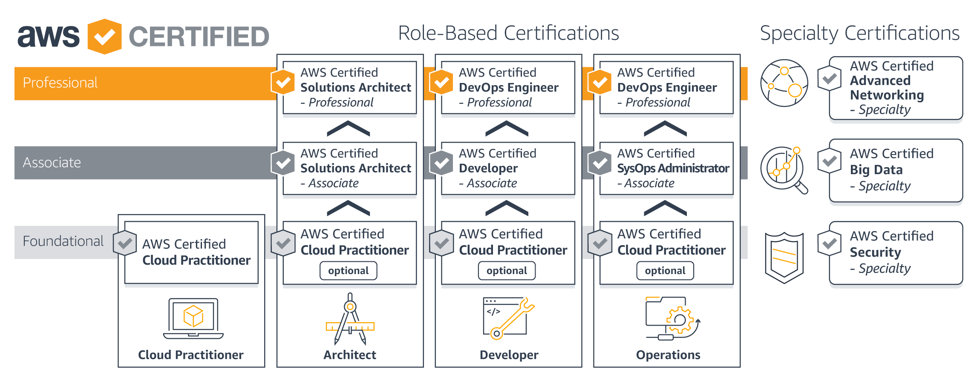Click the optional button in the Operations column
Image resolution: width=980 pixels, height=383 pixels.
pos(665,271)
